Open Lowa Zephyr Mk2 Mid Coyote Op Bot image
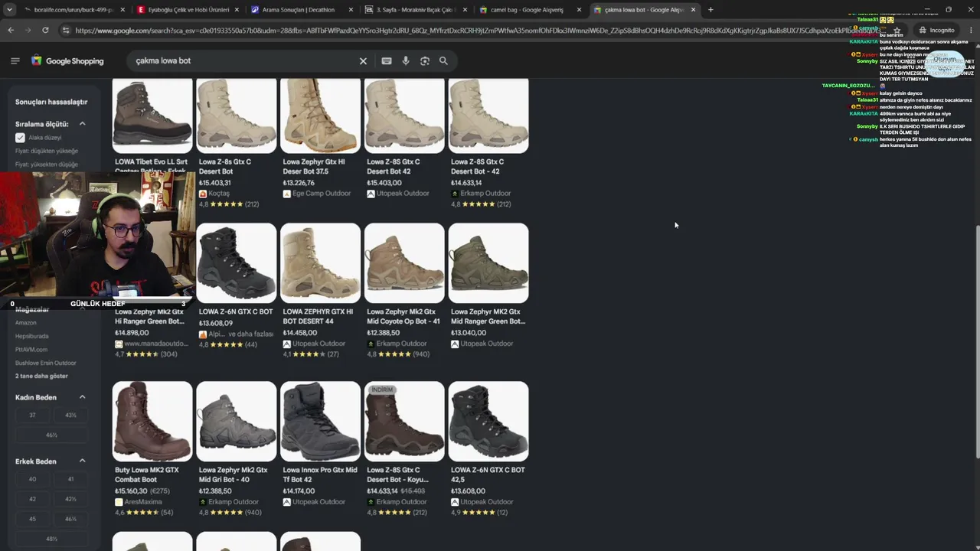The image size is (980, 551). pyautogui.click(x=404, y=263)
